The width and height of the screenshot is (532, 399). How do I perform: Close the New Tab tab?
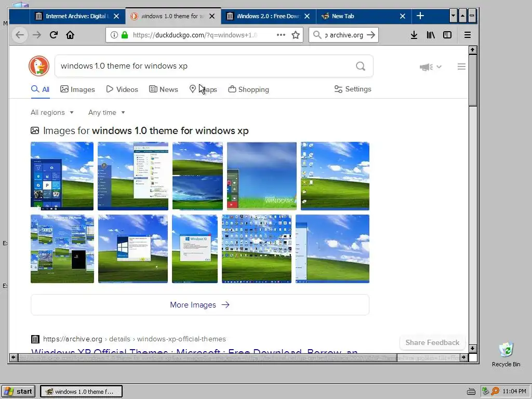point(403,16)
